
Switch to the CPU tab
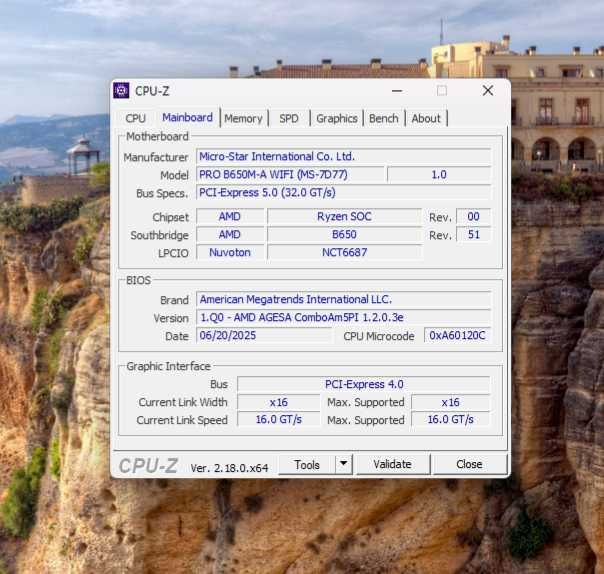(x=136, y=118)
